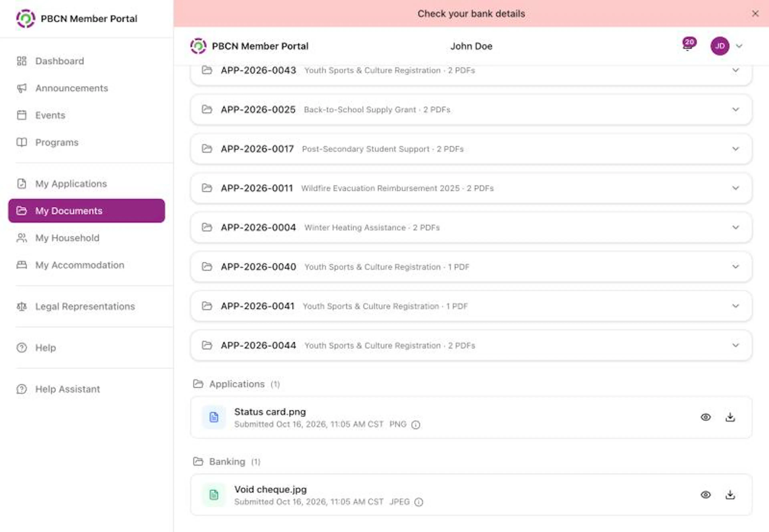769x532 pixels.
Task: Download Status card.png
Action: [730, 417]
